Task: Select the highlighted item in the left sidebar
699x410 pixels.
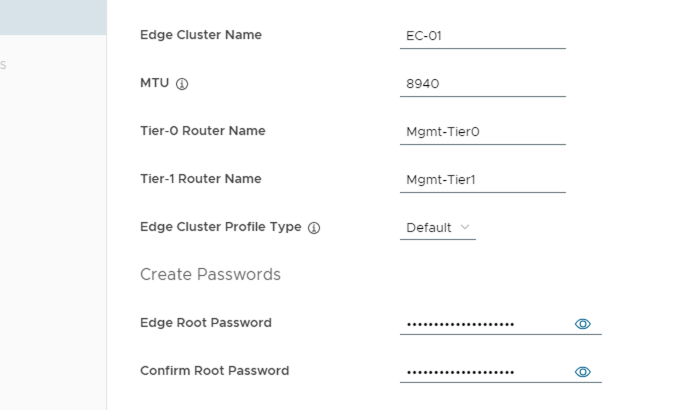Action: coord(52,17)
